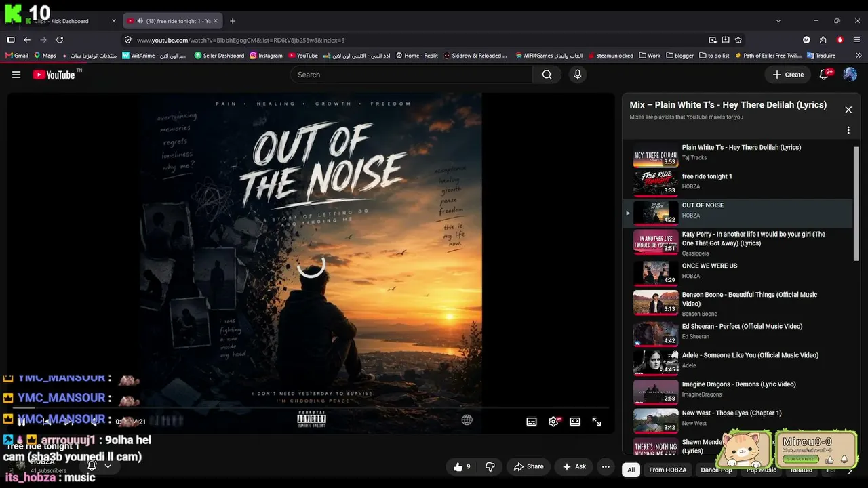Click the playlist panel scrollbar
Image resolution: width=868 pixels, height=488 pixels.
[x=856, y=203]
